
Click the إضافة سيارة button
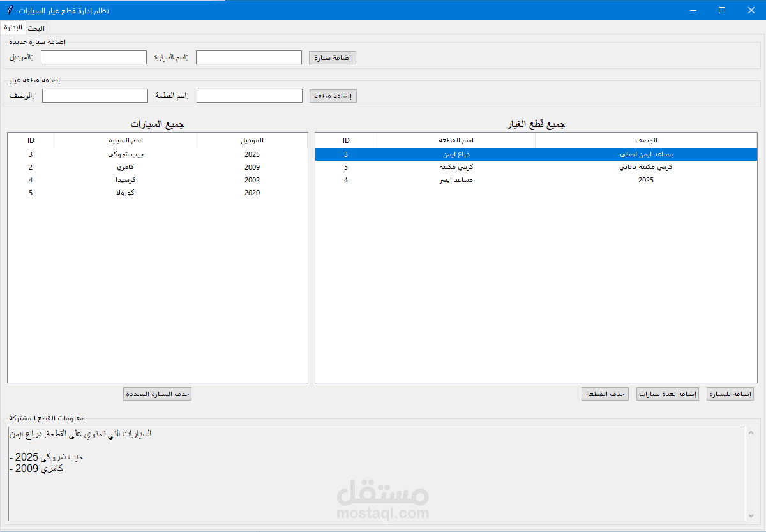333,57
